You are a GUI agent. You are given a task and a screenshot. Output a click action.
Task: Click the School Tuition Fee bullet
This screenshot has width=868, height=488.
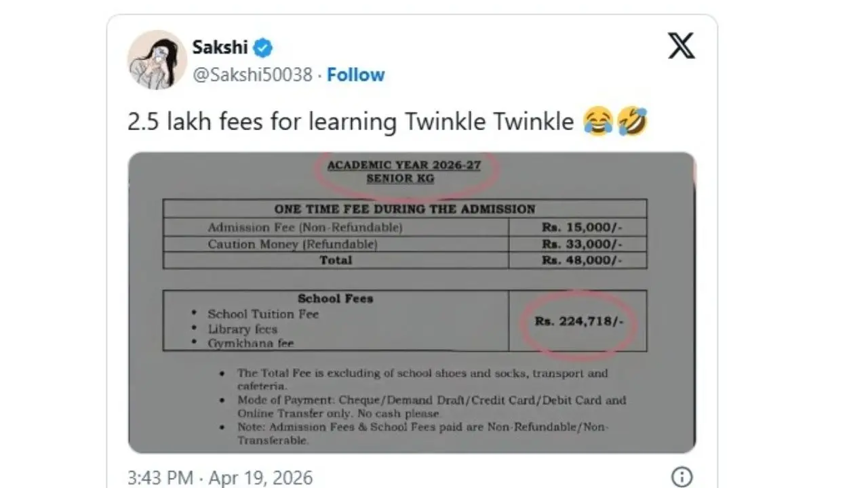pos(263,314)
